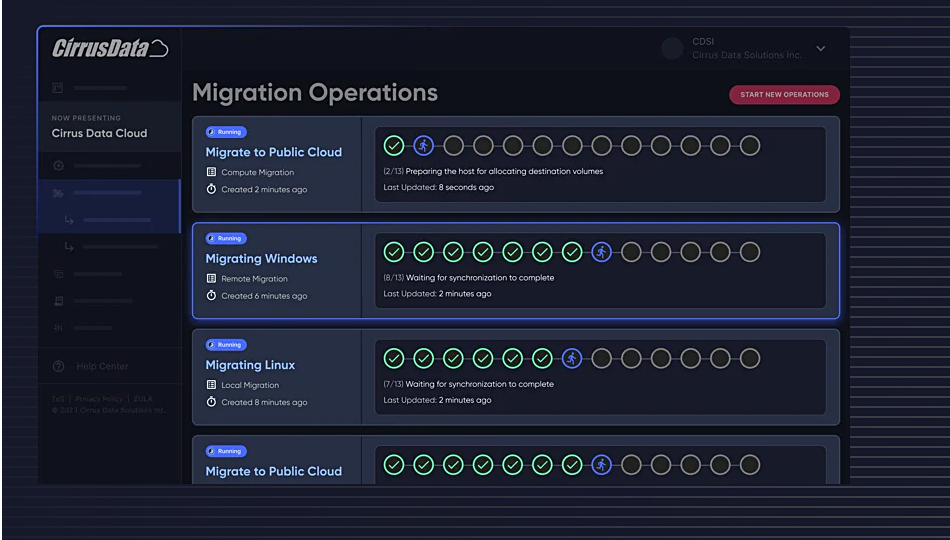Click the Remote Migration type icon

point(211,279)
